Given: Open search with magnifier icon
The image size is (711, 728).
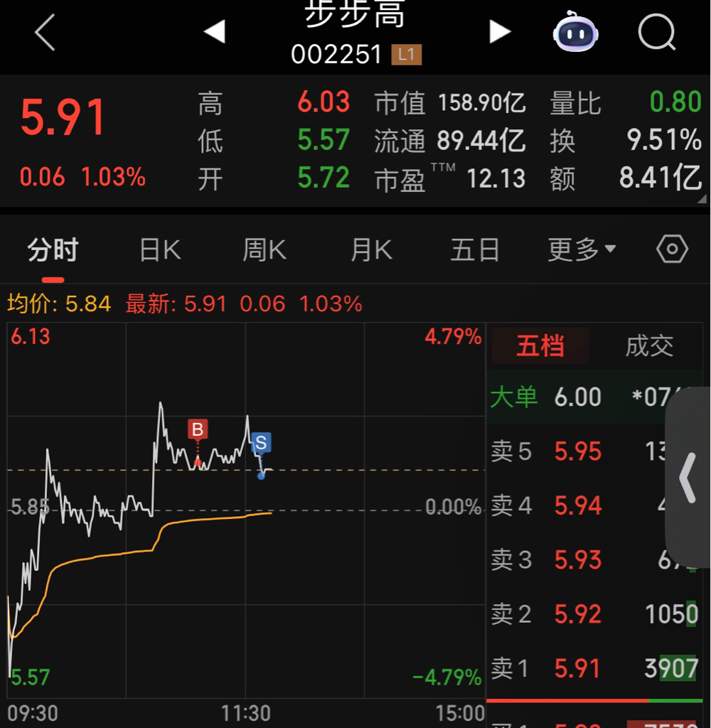Looking at the screenshot, I should (x=657, y=32).
